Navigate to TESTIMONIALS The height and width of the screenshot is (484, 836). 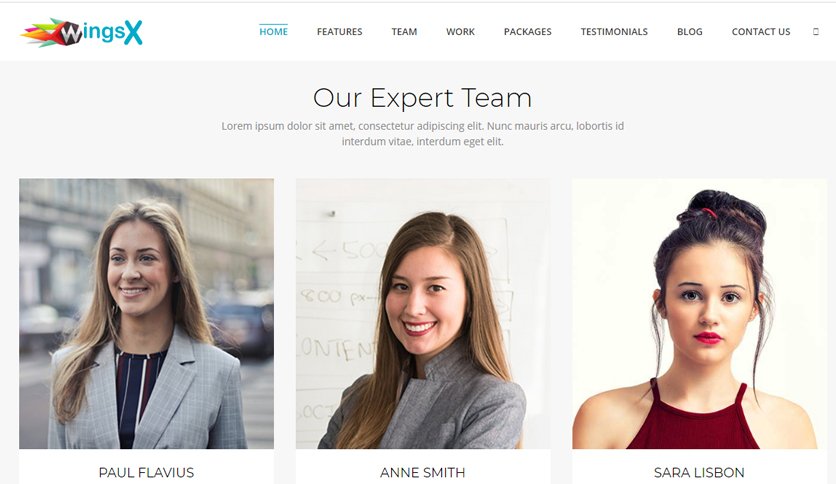coord(614,31)
